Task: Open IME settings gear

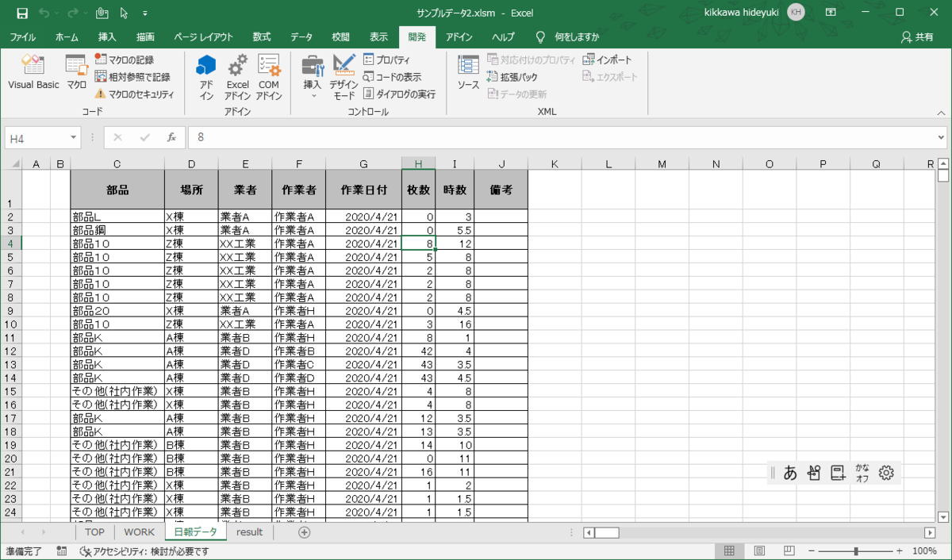Action: (x=887, y=474)
